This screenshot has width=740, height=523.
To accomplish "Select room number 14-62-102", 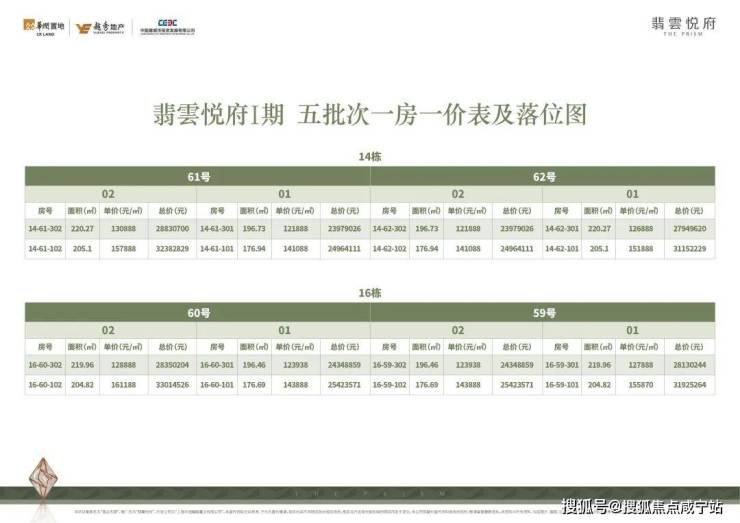I will pos(389,248).
